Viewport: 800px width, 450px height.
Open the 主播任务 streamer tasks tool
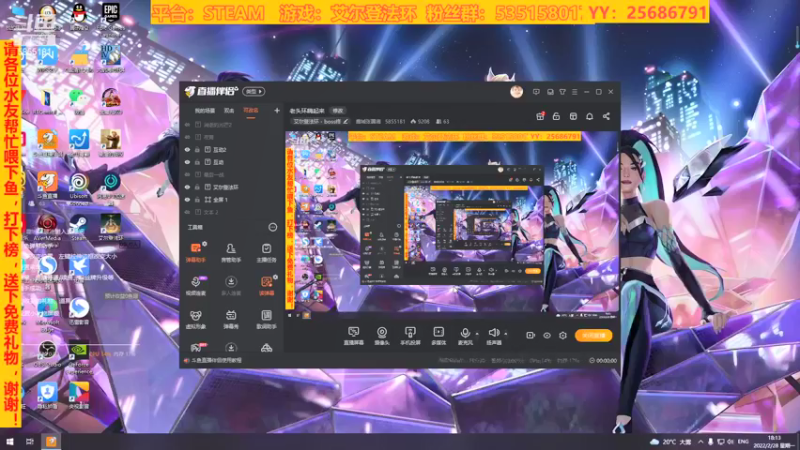(x=266, y=253)
